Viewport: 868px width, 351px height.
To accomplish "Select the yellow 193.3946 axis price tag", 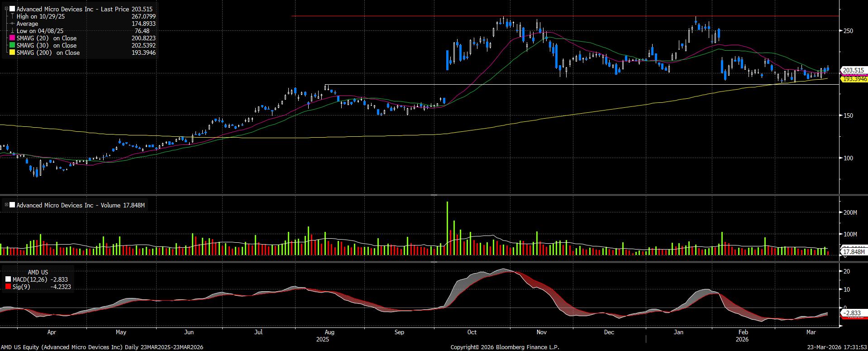I will click(x=854, y=79).
